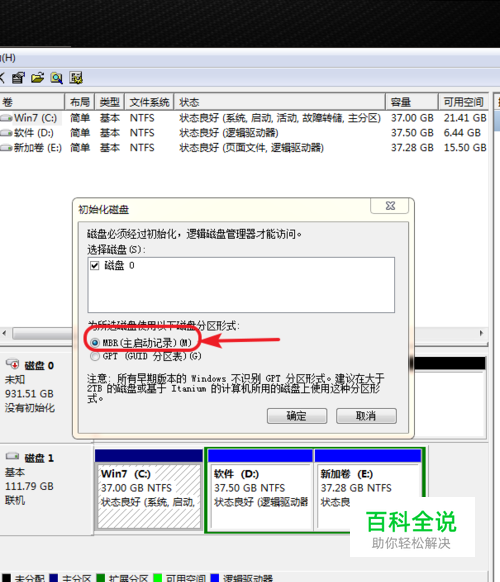Sort by the 卷 column header
The width and height of the screenshot is (500, 582).
[32, 102]
